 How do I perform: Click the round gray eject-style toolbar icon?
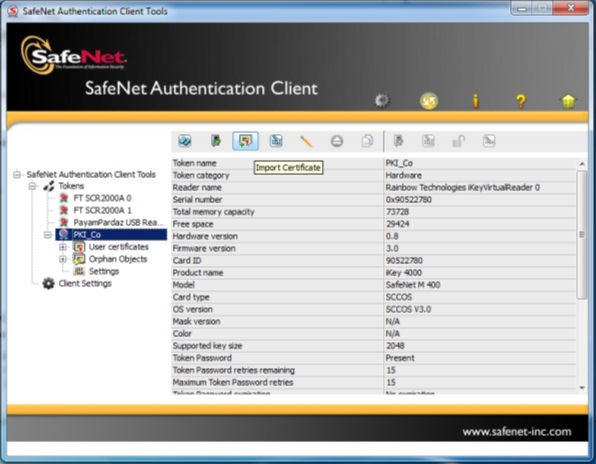337,141
